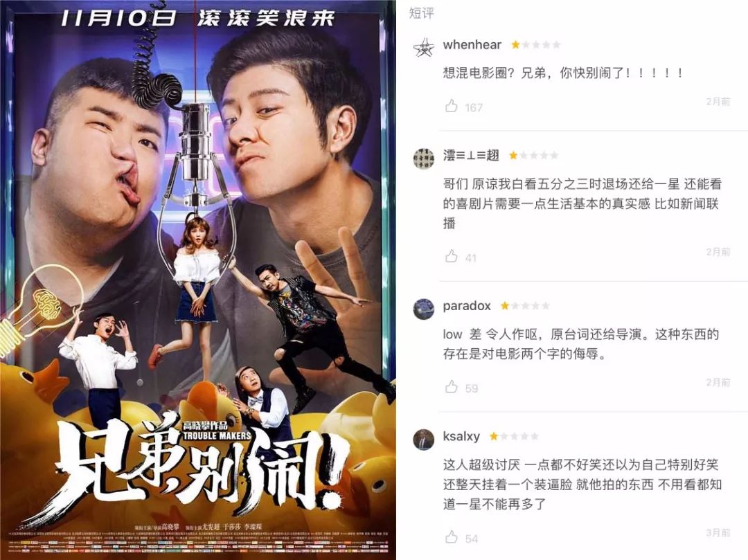Open the paradox username link
Screen dimensions: 748x560
(x=467, y=306)
